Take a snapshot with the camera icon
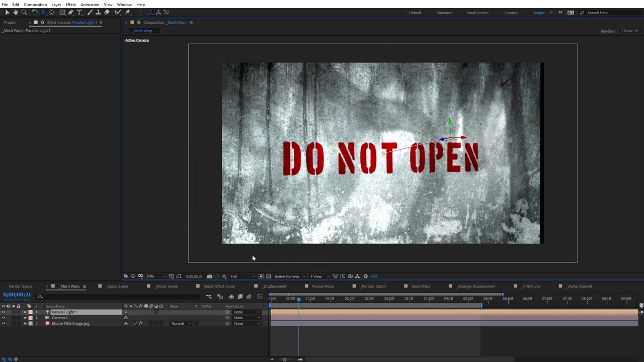The height and width of the screenshot is (362, 644). (x=209, y=276)
